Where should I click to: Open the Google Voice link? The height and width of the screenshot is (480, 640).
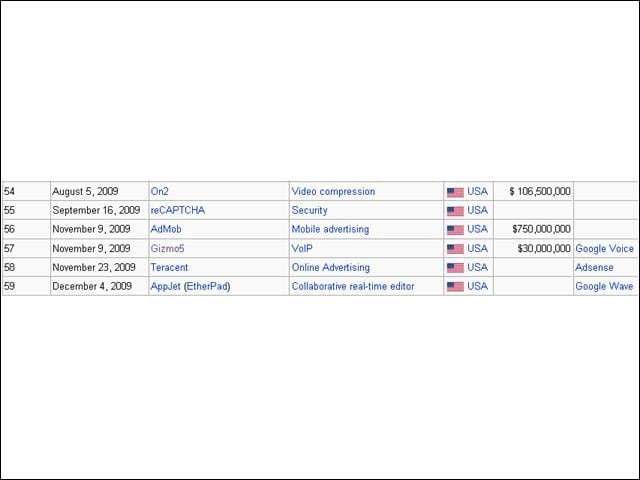[x=604, y=248]
